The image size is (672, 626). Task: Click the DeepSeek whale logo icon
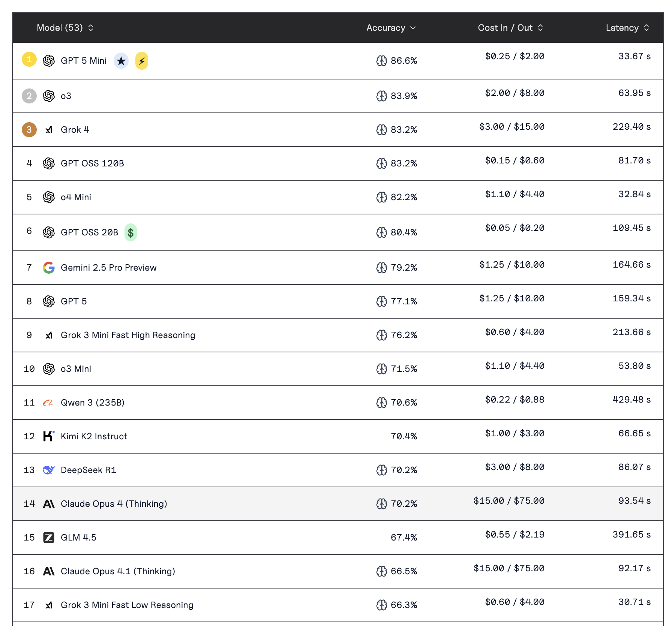pyautogui.click(x=49, y=470)
